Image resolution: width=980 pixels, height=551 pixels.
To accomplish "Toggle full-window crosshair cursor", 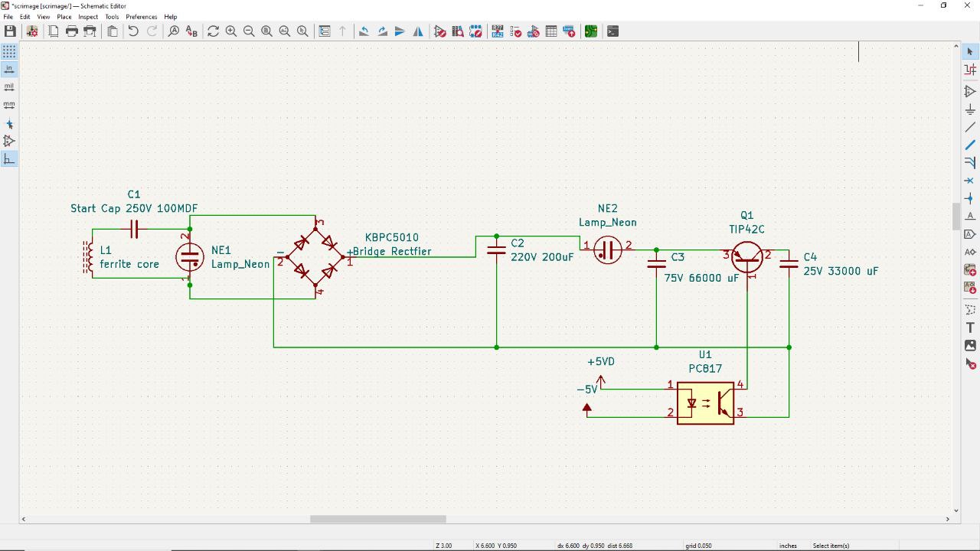I will click(9, 123).
